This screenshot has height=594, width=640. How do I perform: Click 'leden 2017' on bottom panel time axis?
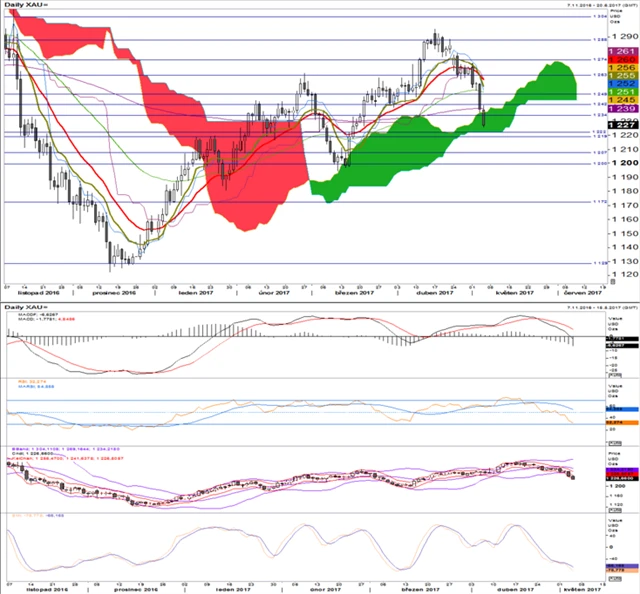pyautogui.click(x=233, y=589)
